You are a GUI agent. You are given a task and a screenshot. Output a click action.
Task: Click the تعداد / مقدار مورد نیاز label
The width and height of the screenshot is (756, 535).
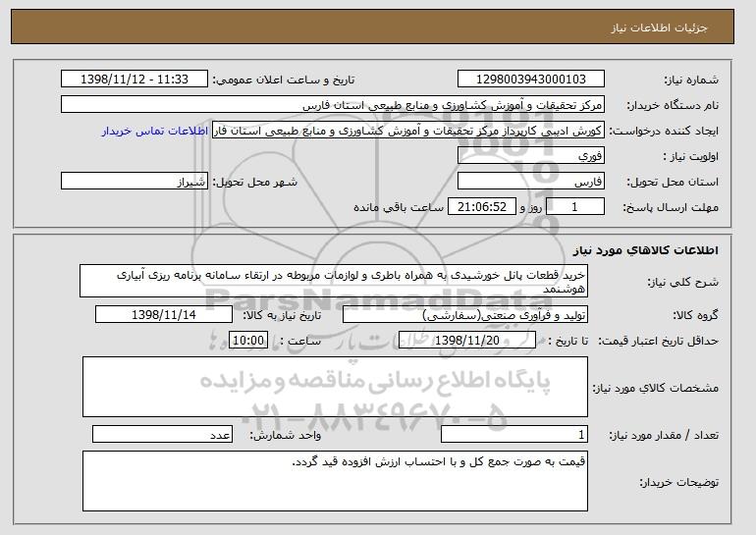point(664,435)
